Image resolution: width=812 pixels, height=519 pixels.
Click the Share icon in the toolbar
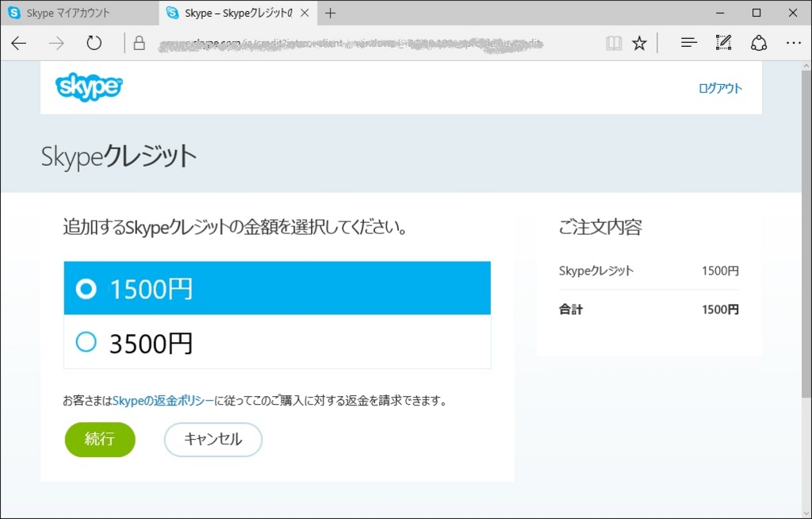coord(759,43)
